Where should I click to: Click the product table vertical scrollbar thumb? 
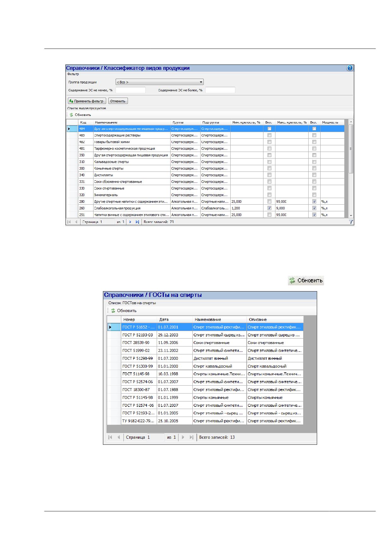(351, 149)
